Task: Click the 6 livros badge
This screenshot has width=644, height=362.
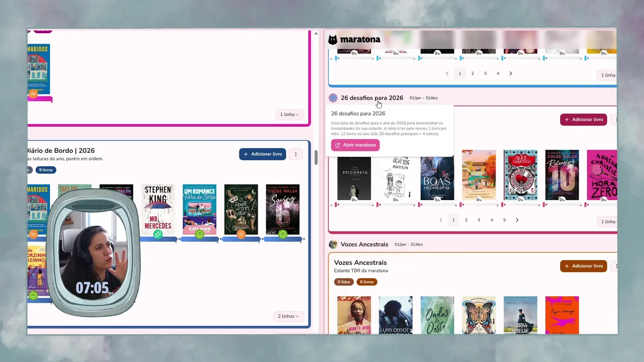Action: pos(367,282)
